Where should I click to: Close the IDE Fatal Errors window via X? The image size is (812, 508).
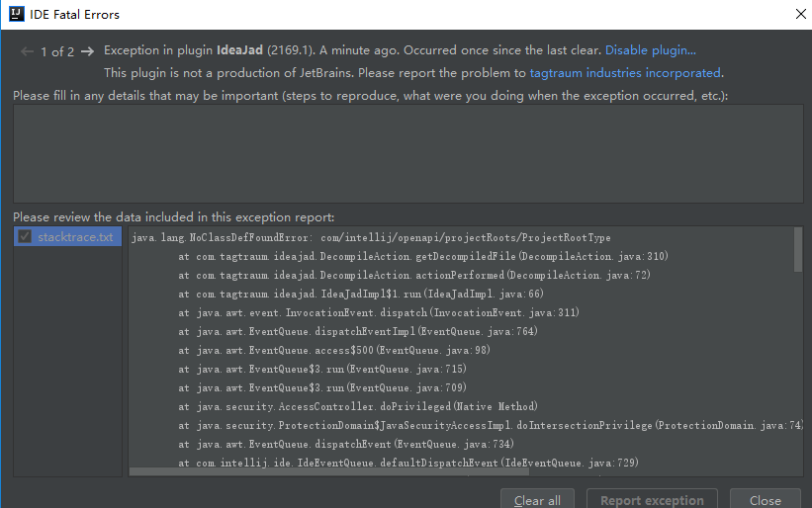(x=799, y=14)
